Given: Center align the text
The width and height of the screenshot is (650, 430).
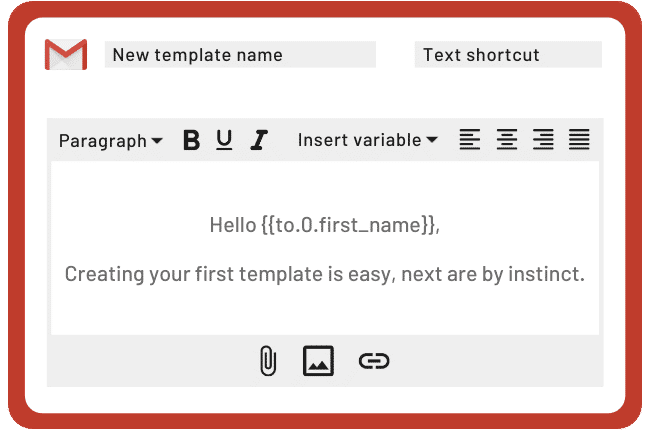Looking at the screenshot, I should pos(507,139).
